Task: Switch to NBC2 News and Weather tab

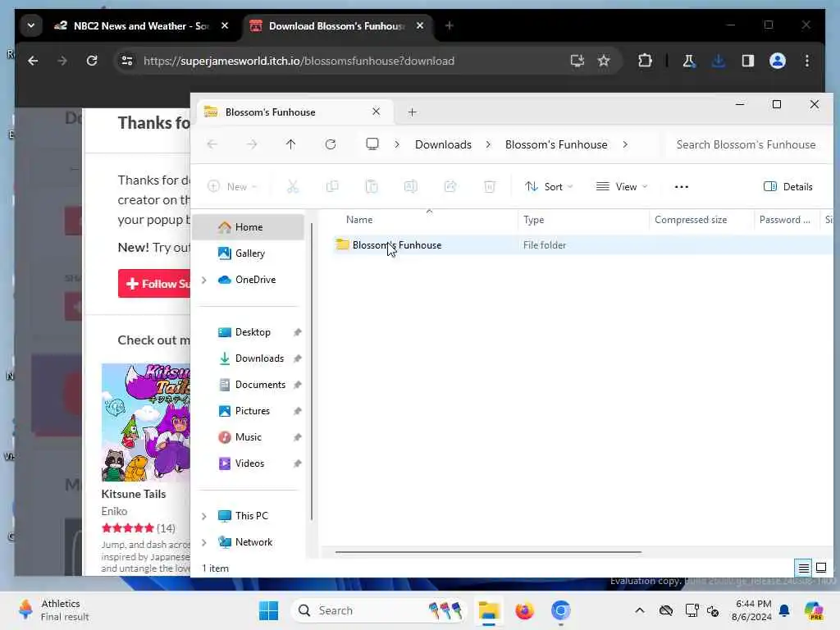Action: [139, 25]
